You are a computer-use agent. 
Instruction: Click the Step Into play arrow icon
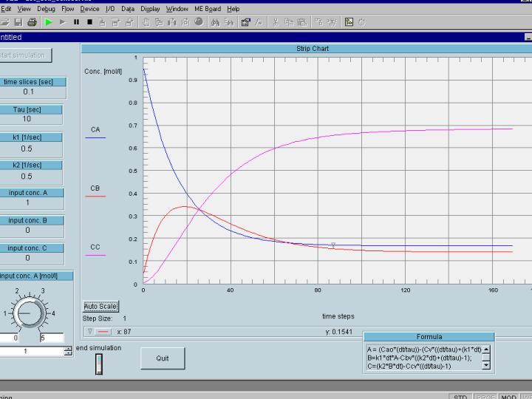[63, 22]
